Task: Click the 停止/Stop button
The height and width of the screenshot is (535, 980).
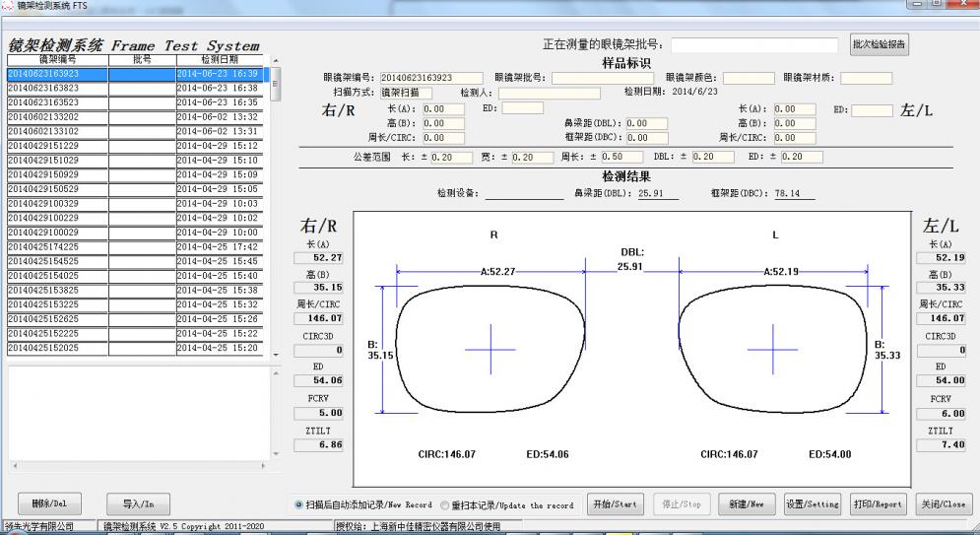Action: click(682, 503)
